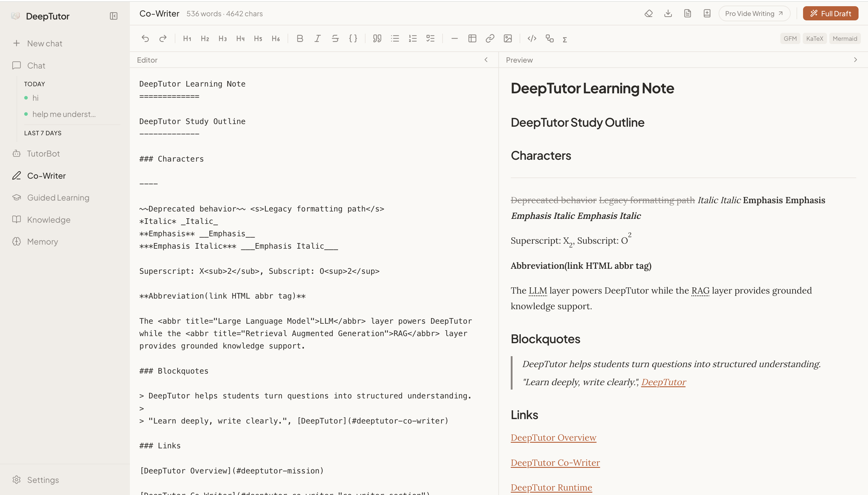This screenshot has height=495, width=868.
Task: Insert an image from the toolbar
Action: click(x=508, y=38)
